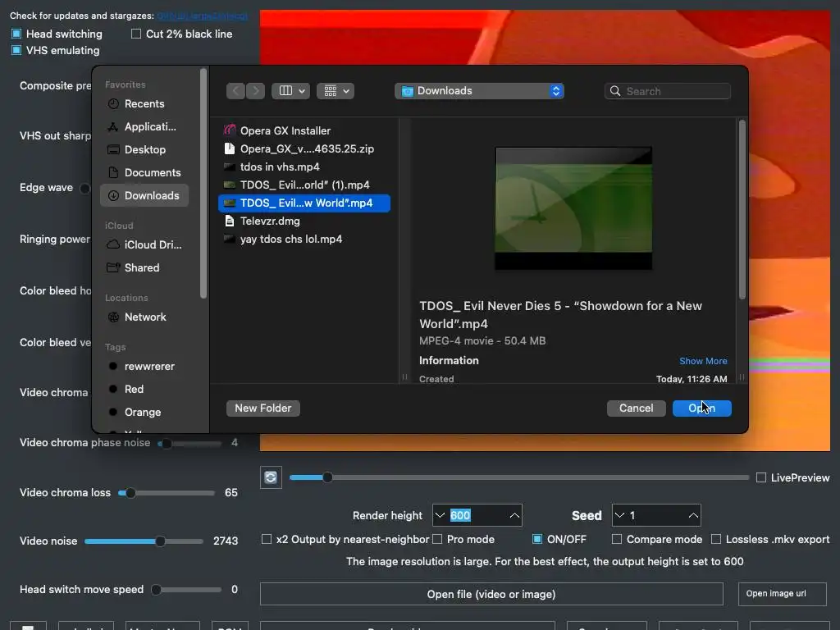Click the refresh preview icon button
The image size is (840, 630).
tap(271, 477)
